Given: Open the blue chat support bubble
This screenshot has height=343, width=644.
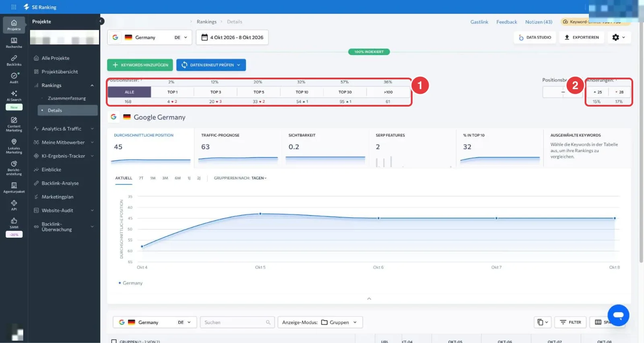Looking at the screenshot, I should (618, 315).
